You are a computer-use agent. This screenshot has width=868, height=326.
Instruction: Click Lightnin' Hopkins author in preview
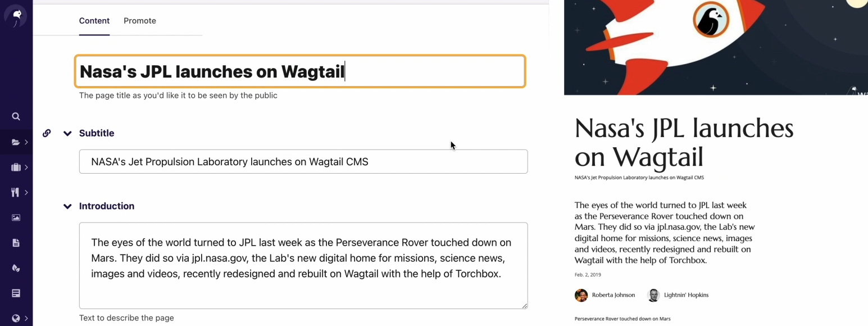tap(678, 295)
